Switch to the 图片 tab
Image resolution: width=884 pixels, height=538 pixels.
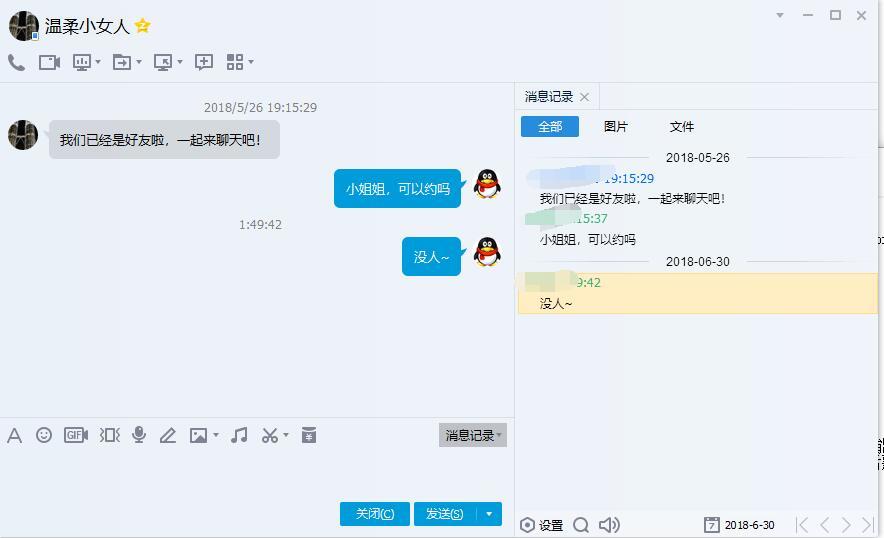point(616,127)
